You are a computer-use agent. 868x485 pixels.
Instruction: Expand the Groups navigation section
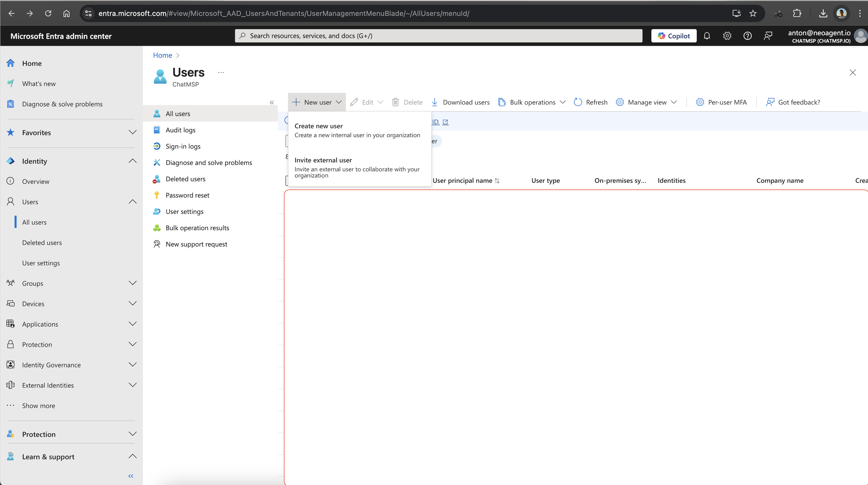coord(71,283)
